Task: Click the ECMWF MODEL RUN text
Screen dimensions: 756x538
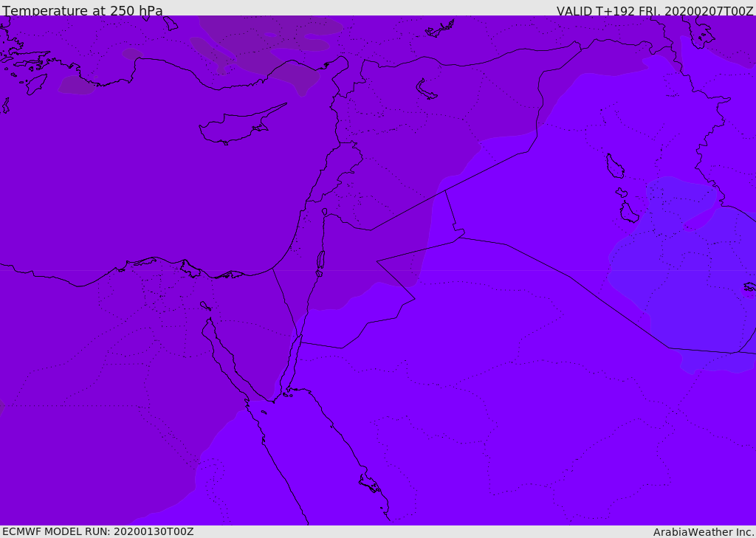Action: [97, 531]
